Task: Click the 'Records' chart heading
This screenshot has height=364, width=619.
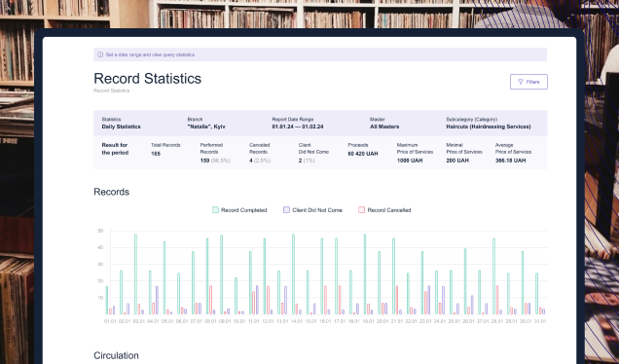Action: [x=111, y=192]
